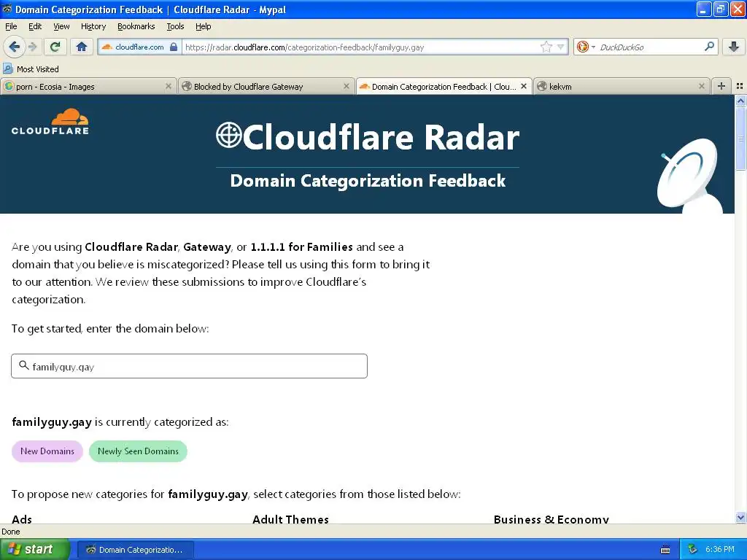This screenshot has width=747, height=560.
Task: Click the Cloudflare Radar title heading
Action: click(x=368, y=137)
